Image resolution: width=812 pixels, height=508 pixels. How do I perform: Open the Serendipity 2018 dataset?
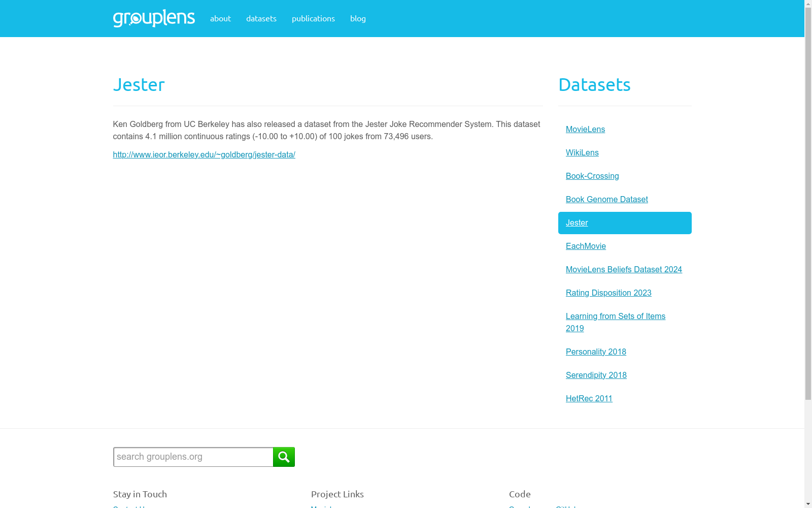point(596,375)
